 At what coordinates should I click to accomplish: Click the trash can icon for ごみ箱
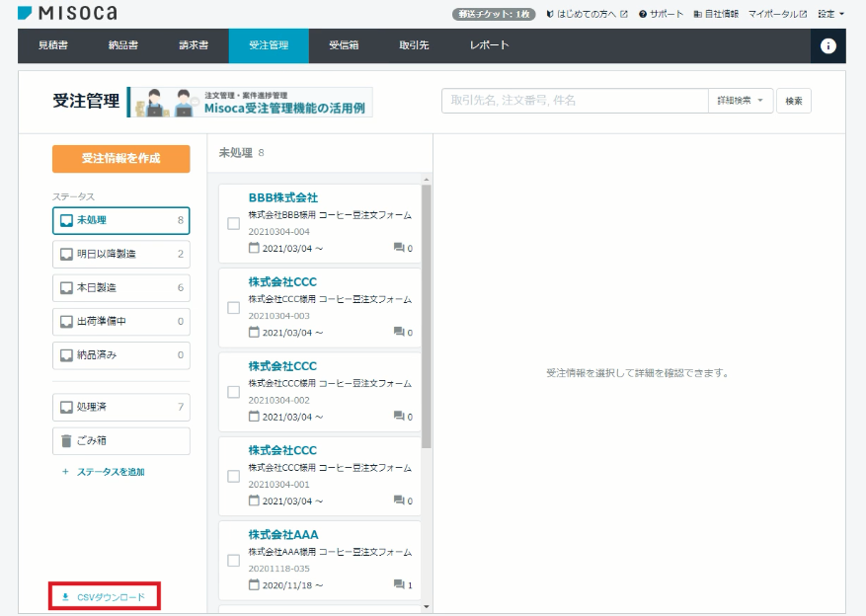pos(66,440)
